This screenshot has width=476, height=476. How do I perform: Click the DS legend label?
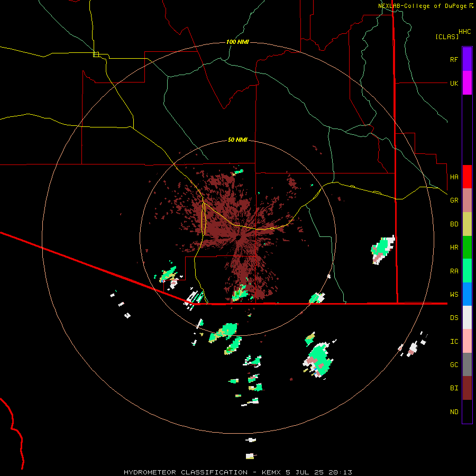coord(454,317)
